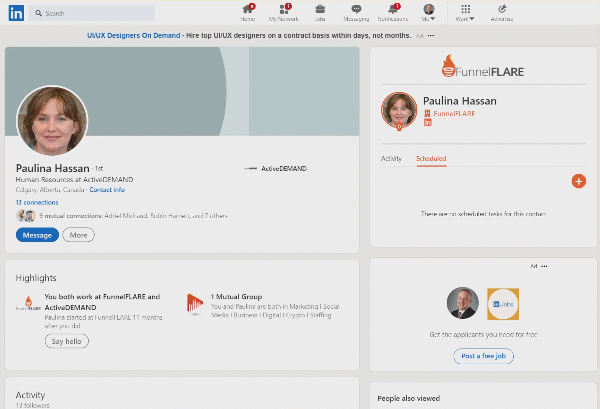
Task: Click the mutual connections avatars
Action: click(26, 216)
